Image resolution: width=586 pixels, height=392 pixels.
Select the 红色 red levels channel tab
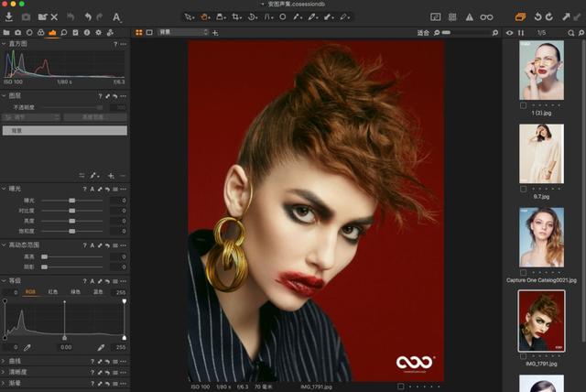coord(53,292)
